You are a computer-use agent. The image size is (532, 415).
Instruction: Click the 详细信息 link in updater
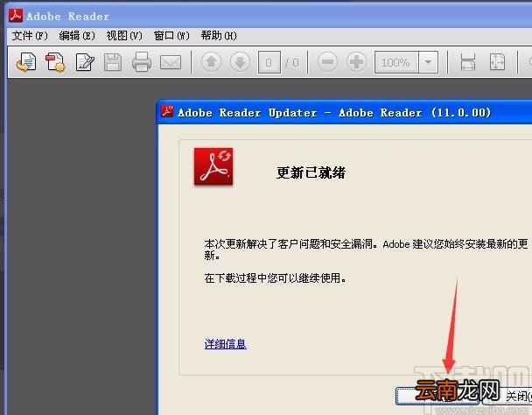[x=225, y=344]
